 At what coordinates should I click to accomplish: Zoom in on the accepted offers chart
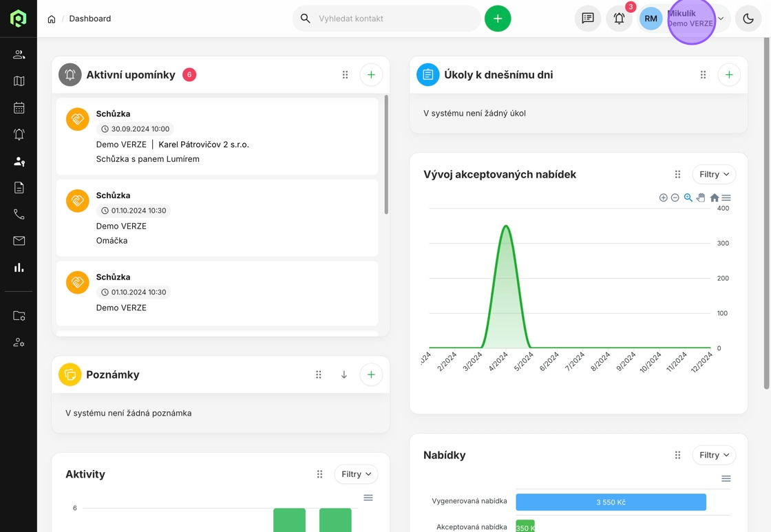point(664,198)
